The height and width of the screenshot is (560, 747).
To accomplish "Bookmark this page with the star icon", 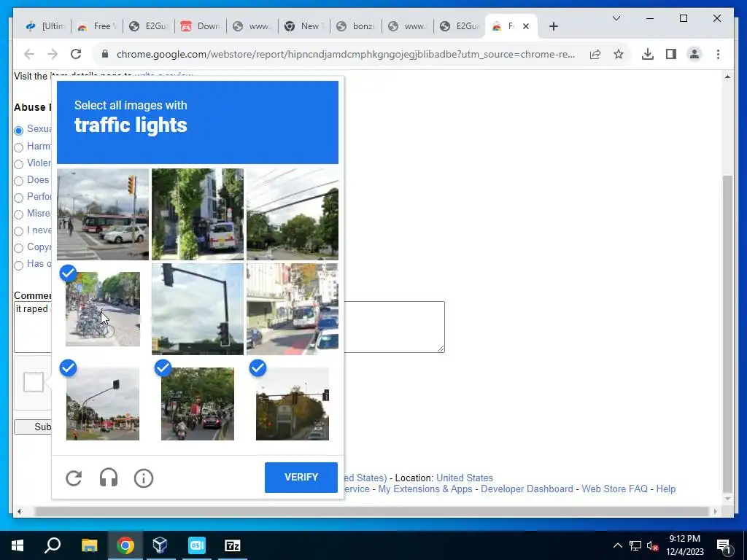I will click(x=619, y=54).
